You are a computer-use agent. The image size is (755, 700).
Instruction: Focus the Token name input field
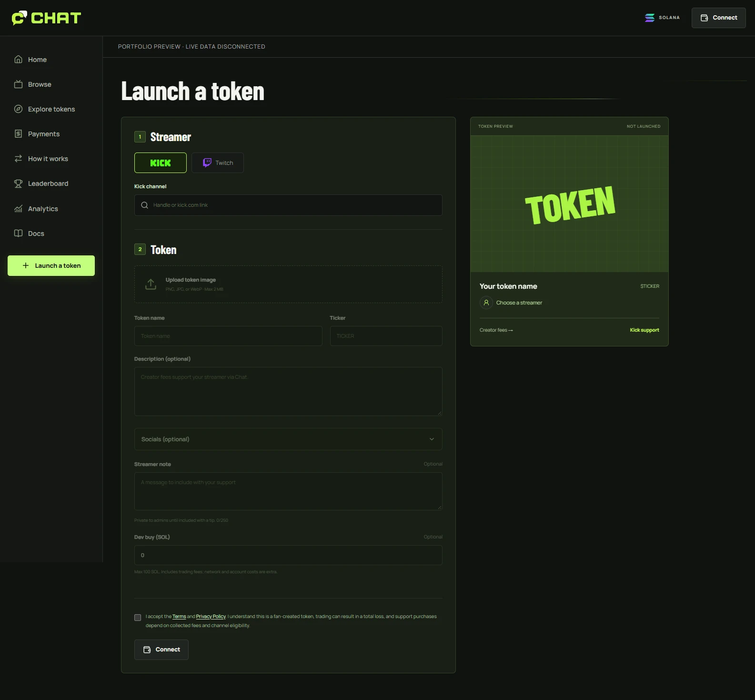pyautogui.click(x=228, y=336)
